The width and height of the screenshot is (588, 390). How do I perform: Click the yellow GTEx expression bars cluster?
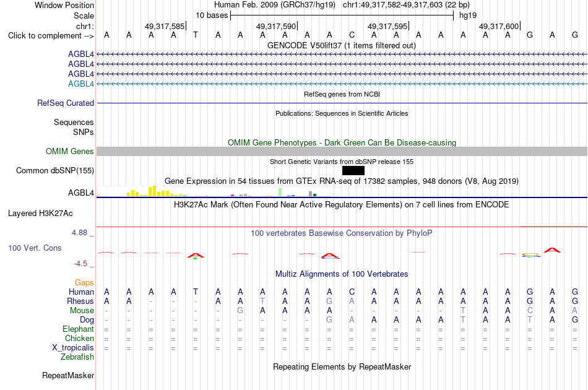153,192
